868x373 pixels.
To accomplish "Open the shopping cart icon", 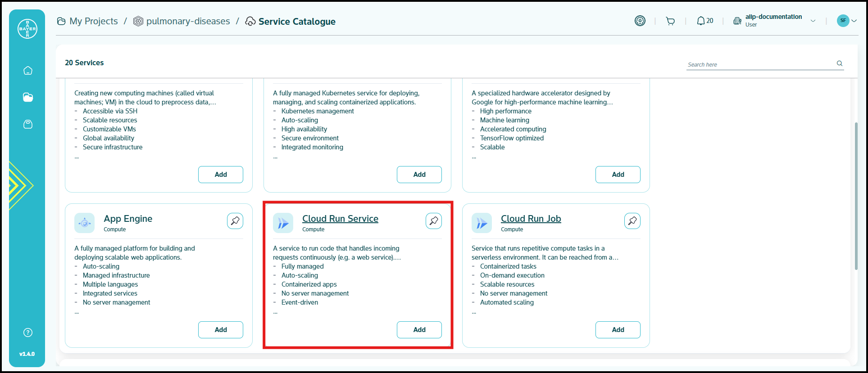I will tap(670, 21).
